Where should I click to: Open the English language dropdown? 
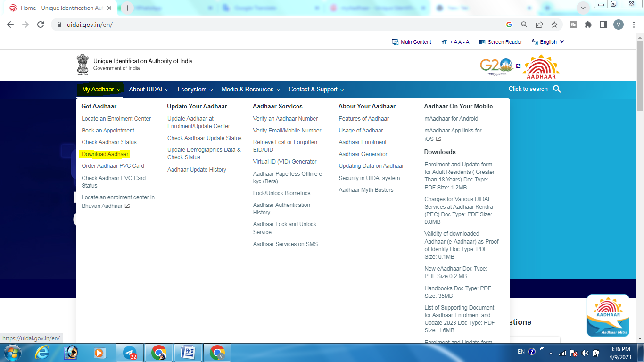pyautogui.click(x=548, y=42)
